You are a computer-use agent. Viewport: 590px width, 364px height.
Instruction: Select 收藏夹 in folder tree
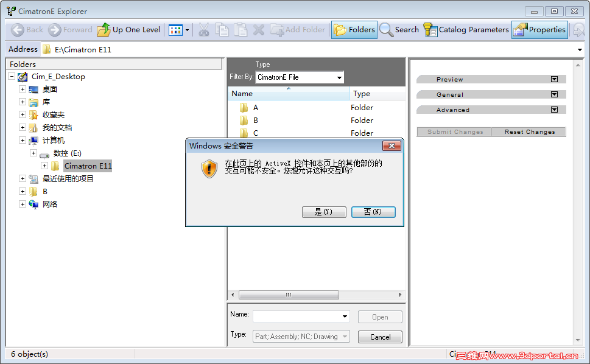(x=54, y=114)
